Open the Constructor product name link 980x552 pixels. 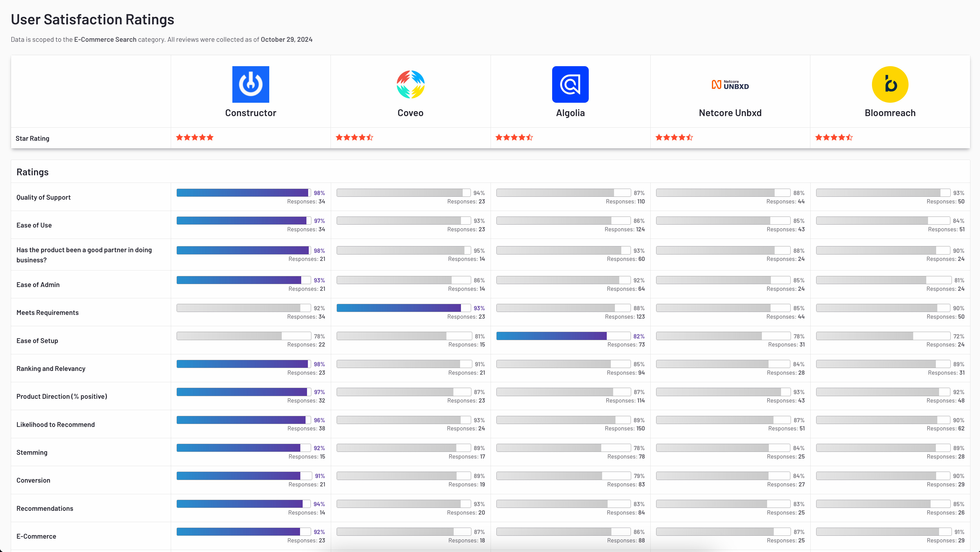point(251,113)
